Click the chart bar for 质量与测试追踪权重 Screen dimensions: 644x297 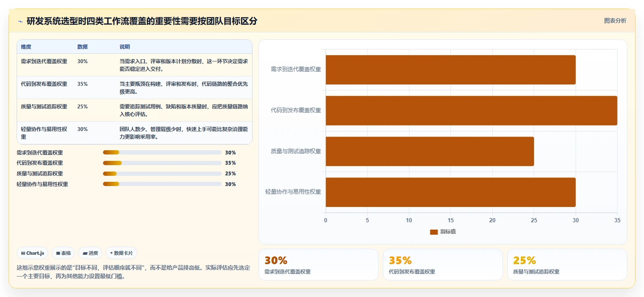coord(429,151)
